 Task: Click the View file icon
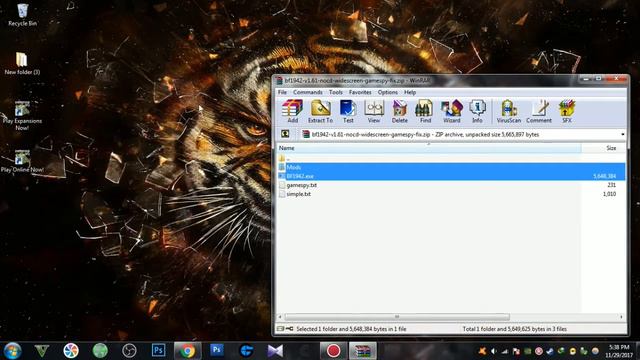[373, 111]
